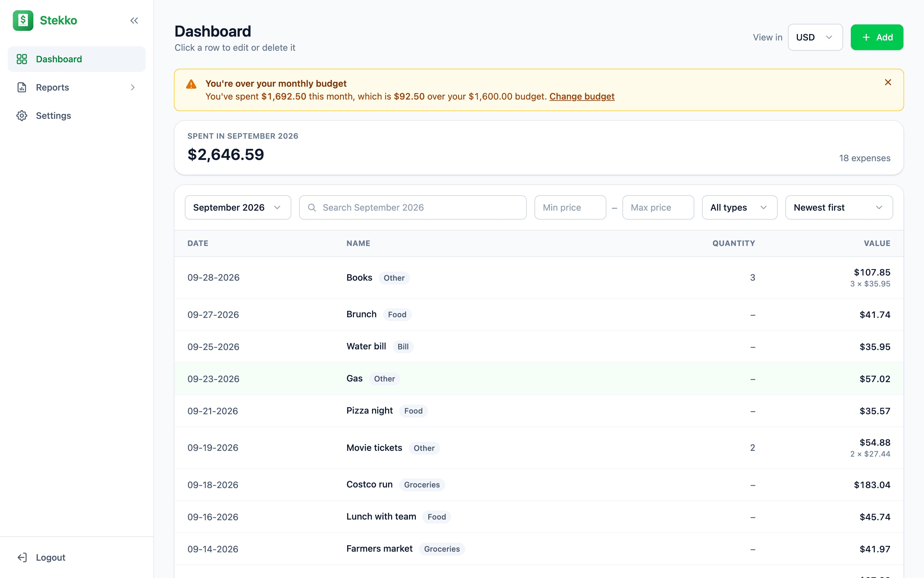Select the Water bill expense row
Image resolution: width=924 pixels, height=578 pixels.
pyautogui.click(x=539, y=347)
